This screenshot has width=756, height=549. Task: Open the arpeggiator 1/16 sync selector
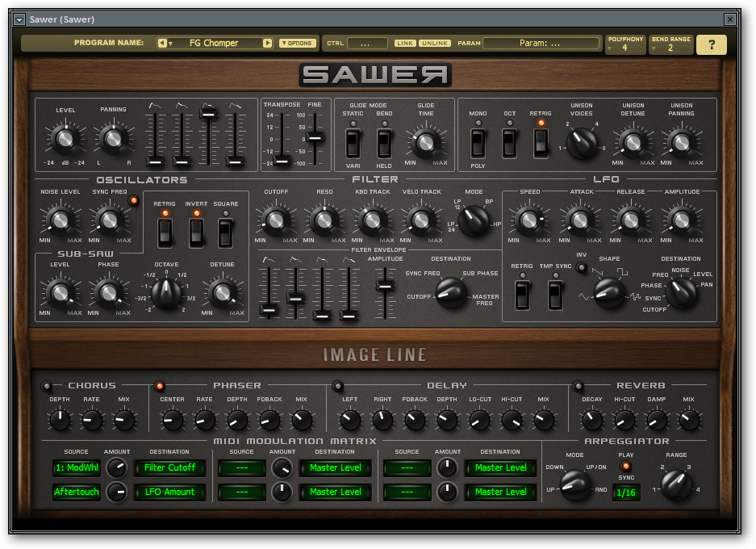pos(626,492)
